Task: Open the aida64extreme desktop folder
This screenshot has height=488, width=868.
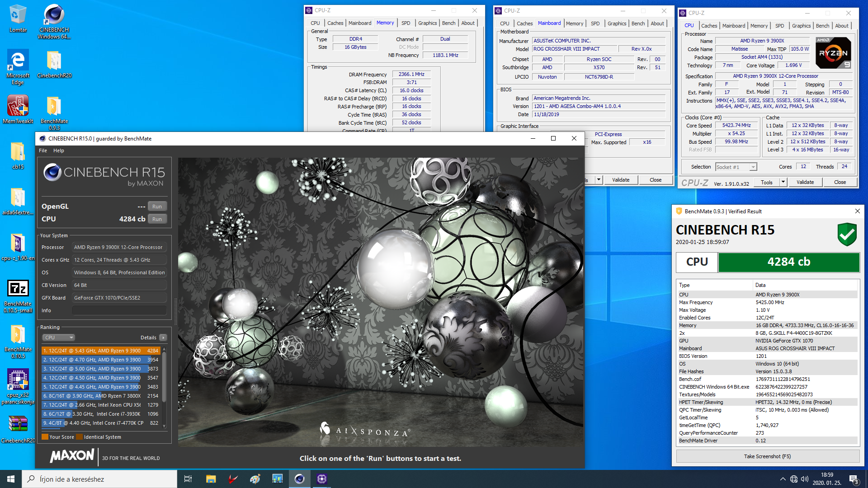Action: point(18,201)
